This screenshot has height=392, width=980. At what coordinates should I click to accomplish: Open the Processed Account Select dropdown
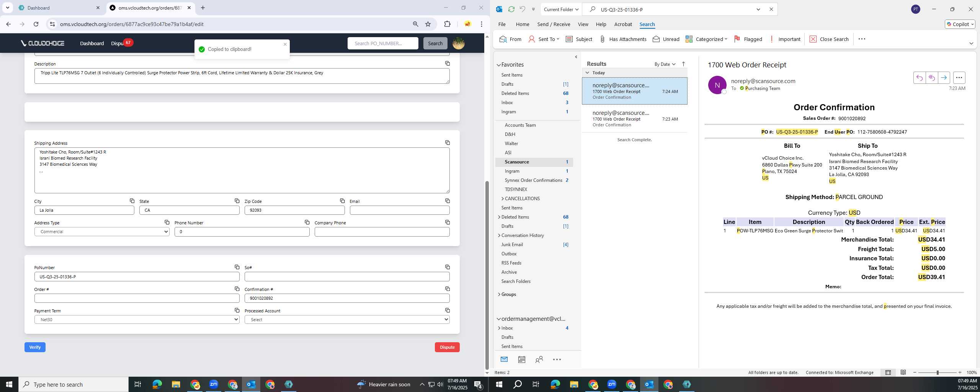347,320
